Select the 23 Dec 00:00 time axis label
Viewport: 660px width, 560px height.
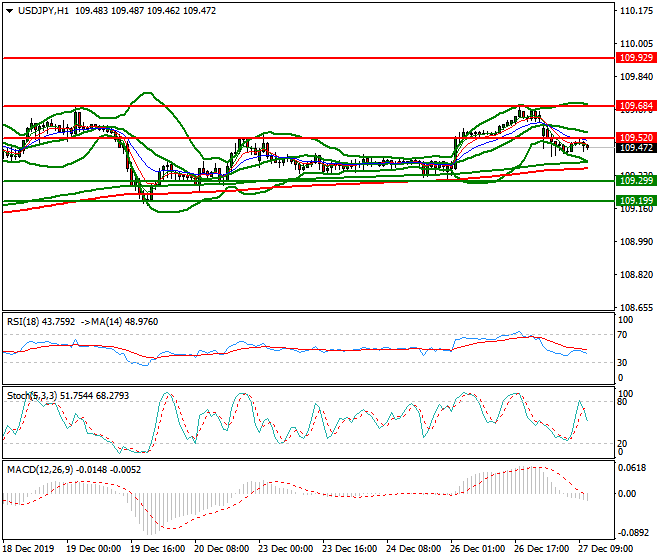click(x=286, y=549)
